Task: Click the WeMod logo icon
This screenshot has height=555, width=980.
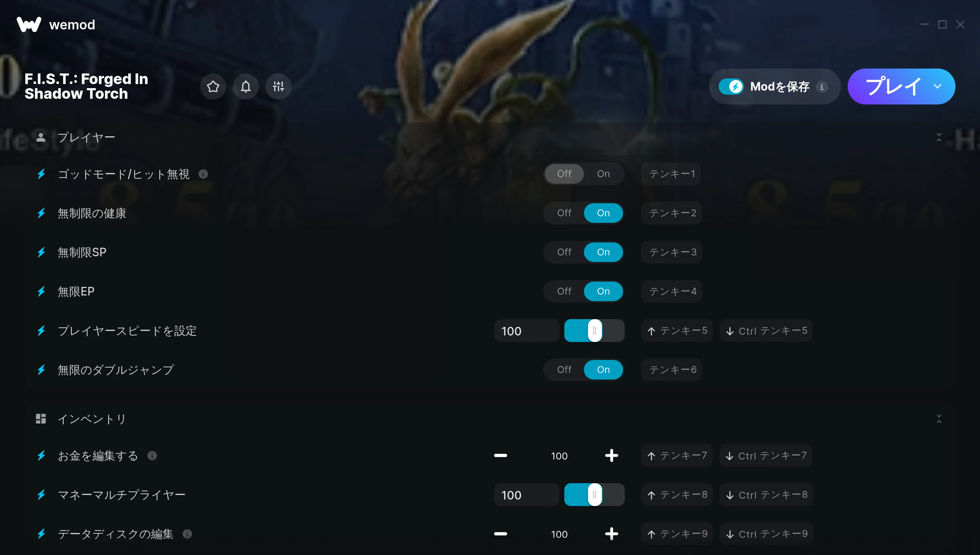Action: pos(29,24)
